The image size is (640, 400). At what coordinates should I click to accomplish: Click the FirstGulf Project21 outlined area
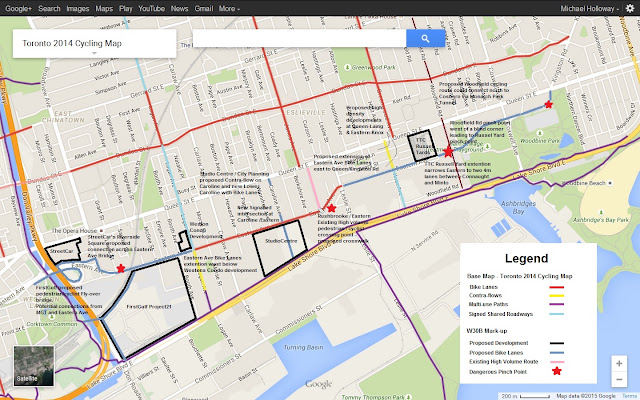click(x=149, y=307)
